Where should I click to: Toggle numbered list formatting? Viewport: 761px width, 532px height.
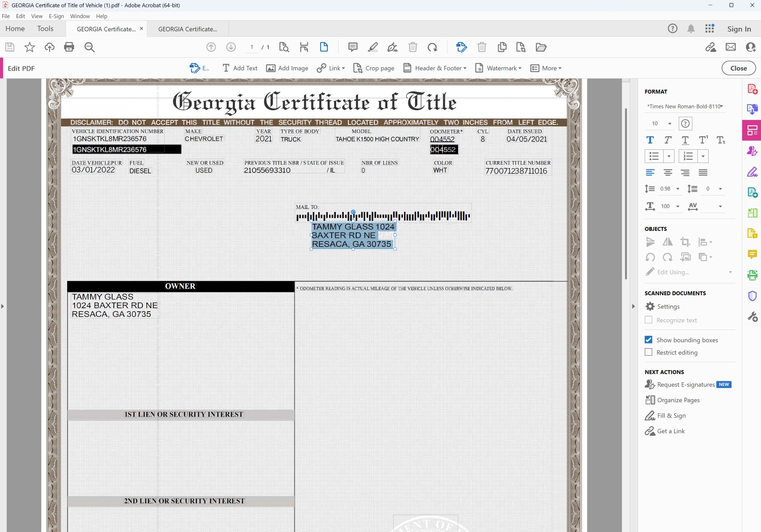pyautogui.click(x=688, y=156)
